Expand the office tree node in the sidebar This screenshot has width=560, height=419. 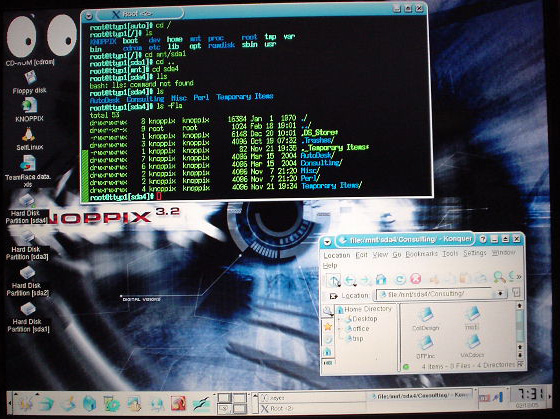point(340,329)
